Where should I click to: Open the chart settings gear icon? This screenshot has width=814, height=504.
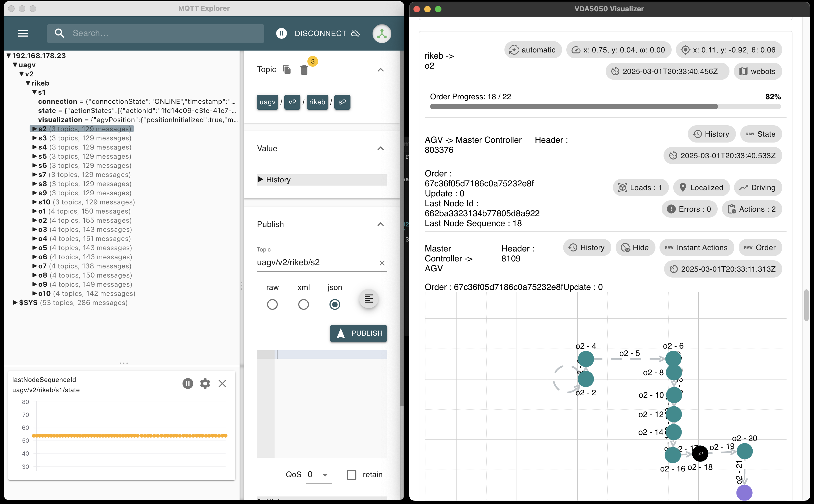click(x=205, y=383)
